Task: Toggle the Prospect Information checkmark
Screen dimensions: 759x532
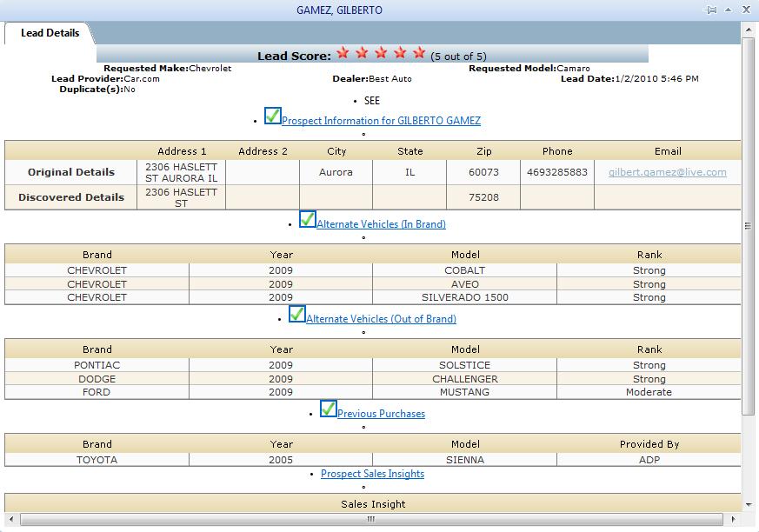Action: [x=272, y=116]
